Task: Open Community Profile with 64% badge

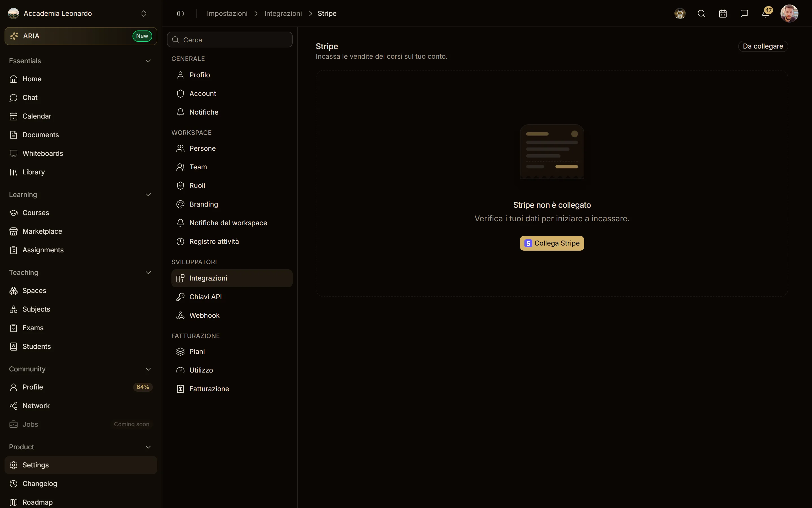Action: 81,387
